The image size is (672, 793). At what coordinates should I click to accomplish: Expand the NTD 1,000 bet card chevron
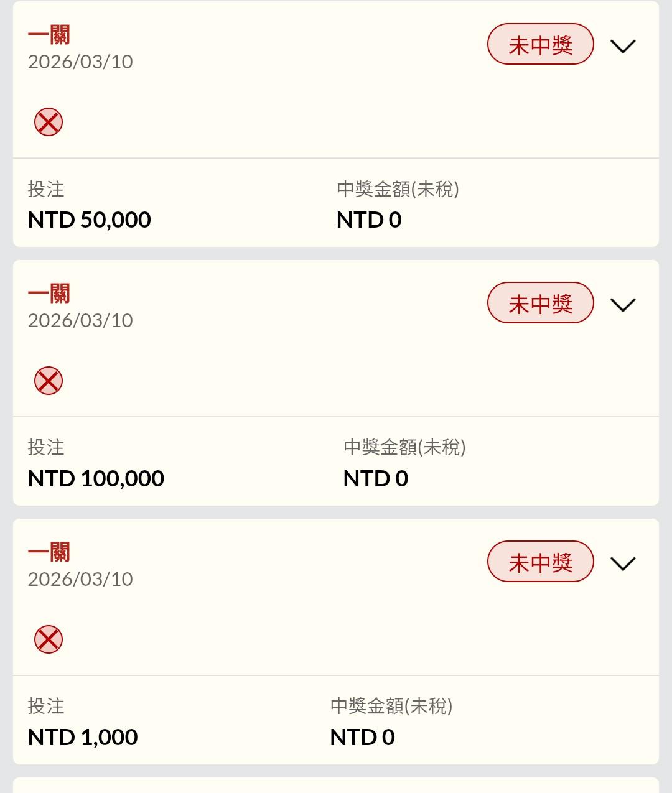pos(623,563)
